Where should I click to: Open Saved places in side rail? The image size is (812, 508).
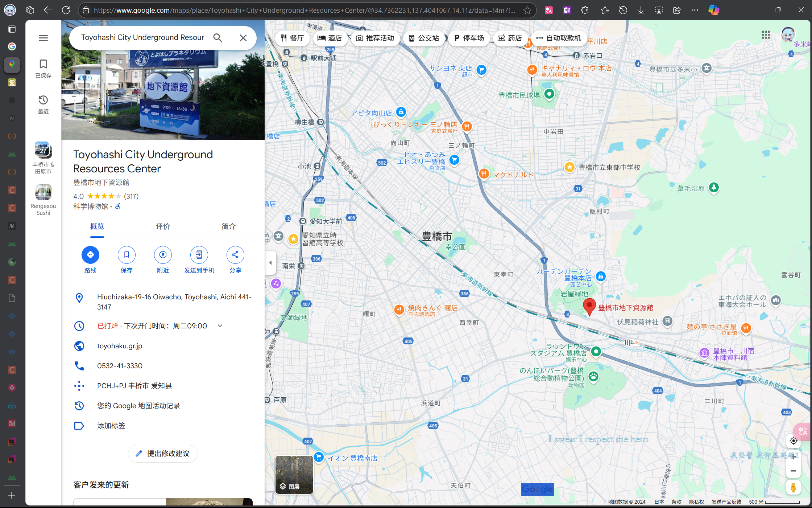click(x=43, y=69)
